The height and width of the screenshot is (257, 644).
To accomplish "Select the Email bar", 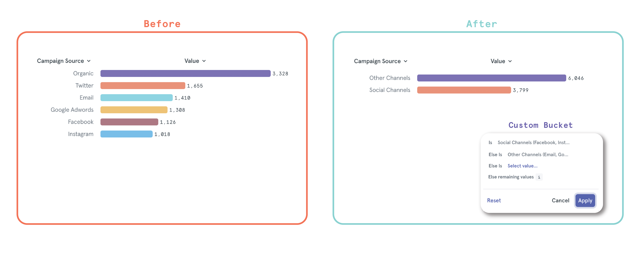I will 136,98.
